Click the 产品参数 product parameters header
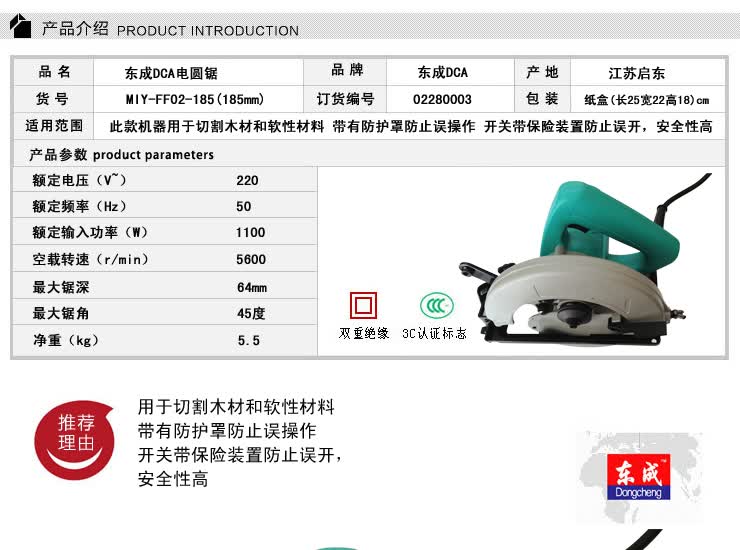Screen dimensions: 740x550 point(121,154)
